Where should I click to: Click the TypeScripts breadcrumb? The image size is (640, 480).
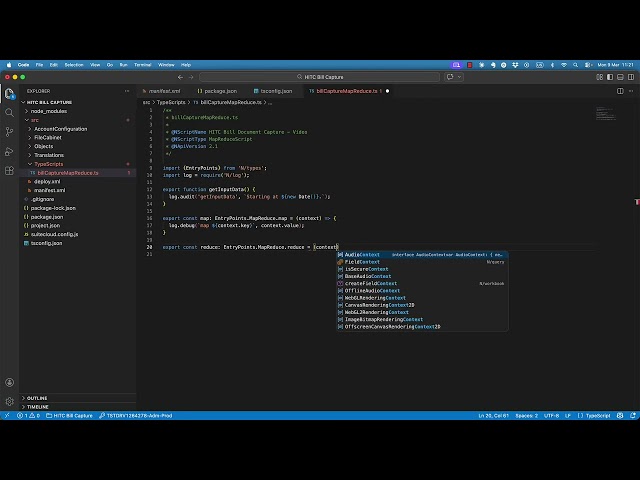click(171, 102)
